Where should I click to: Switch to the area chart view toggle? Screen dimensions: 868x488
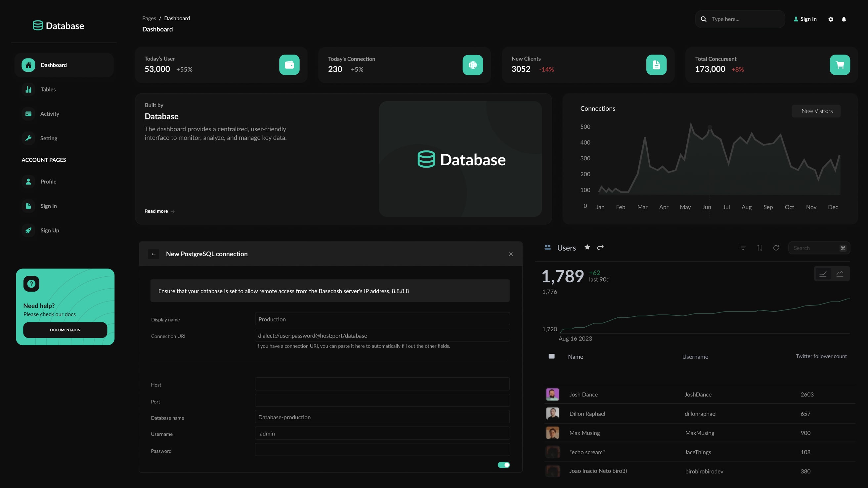(x=840, y=274)
